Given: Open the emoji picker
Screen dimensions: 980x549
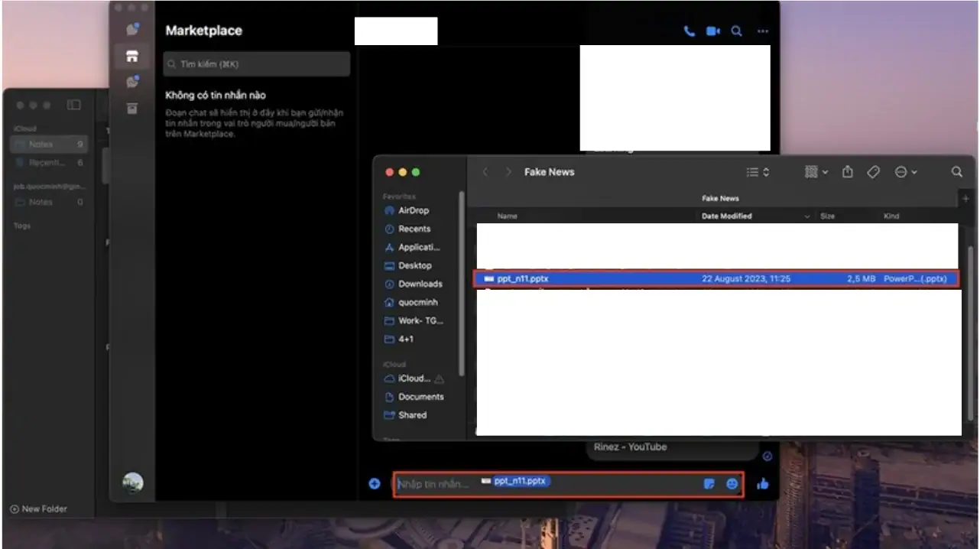Looking at the screenshot, I should [732, 483].
